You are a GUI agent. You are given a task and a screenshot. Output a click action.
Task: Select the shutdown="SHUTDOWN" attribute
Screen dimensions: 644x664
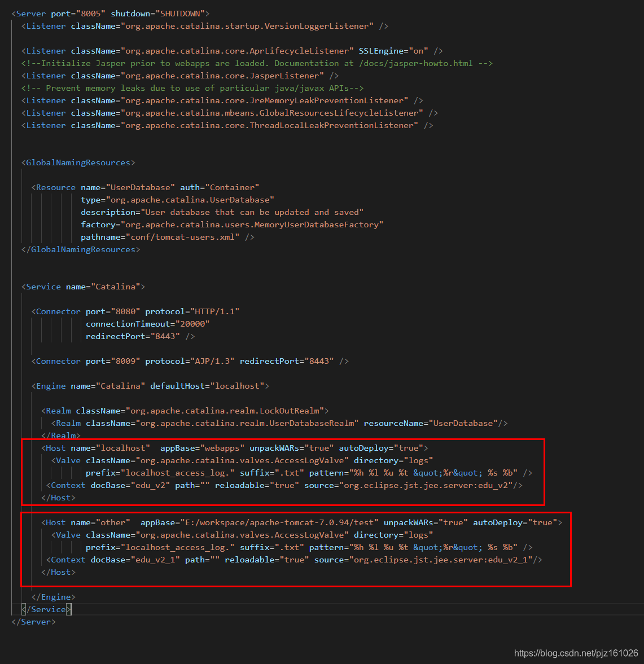[157, 14]
